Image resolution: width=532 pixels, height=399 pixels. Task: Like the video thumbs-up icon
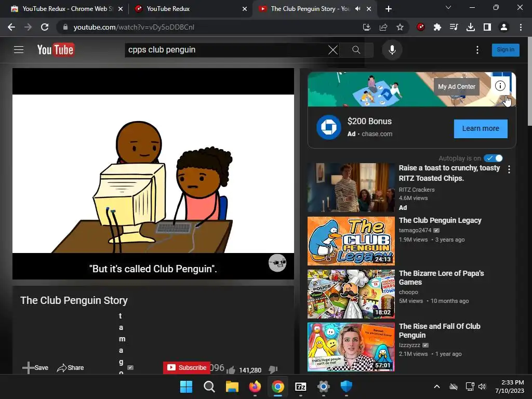click(x=231, y=370)
